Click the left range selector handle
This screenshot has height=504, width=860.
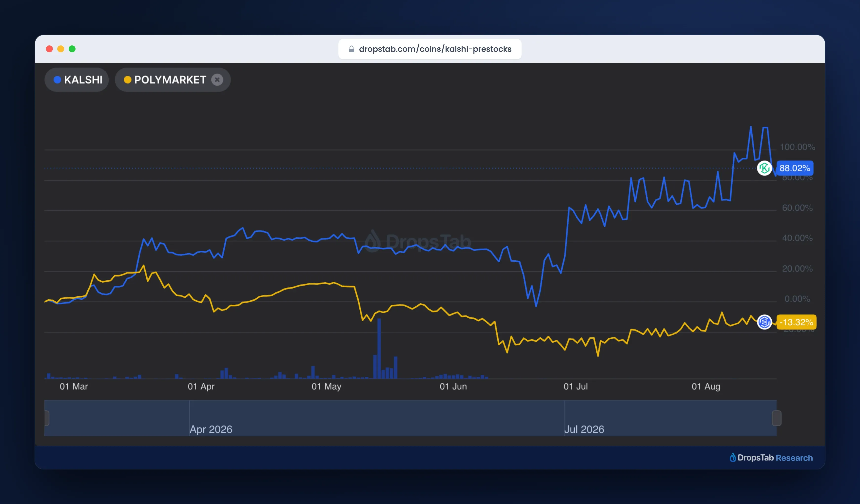(47, 418)
